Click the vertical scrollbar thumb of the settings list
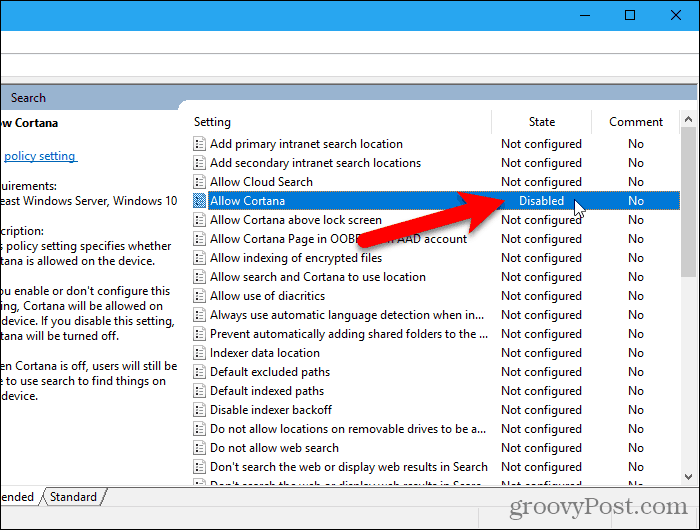700x530 pixels. pos(688,202)
